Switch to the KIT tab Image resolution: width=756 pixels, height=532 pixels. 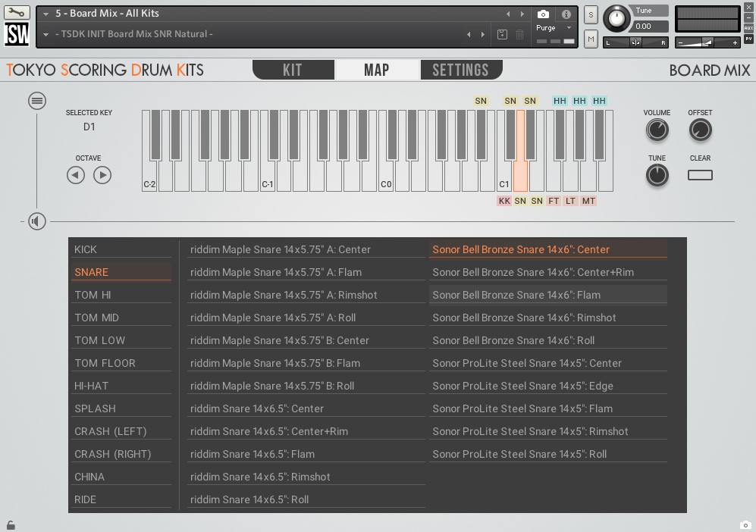click(x=293, y=70)
